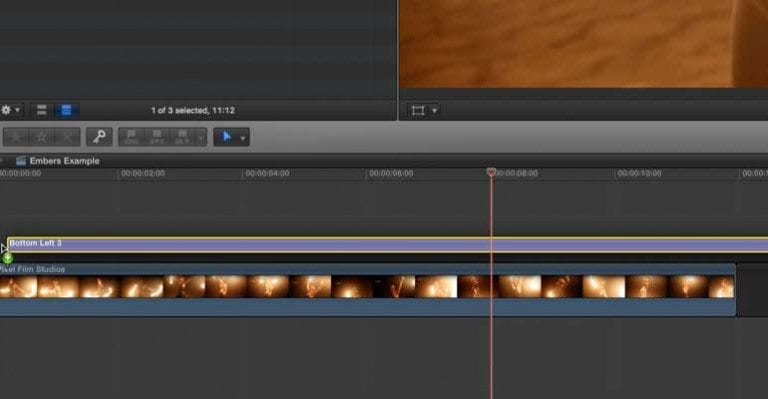
Task: Click the Connect clip edit button
Action: coord(131,137)
